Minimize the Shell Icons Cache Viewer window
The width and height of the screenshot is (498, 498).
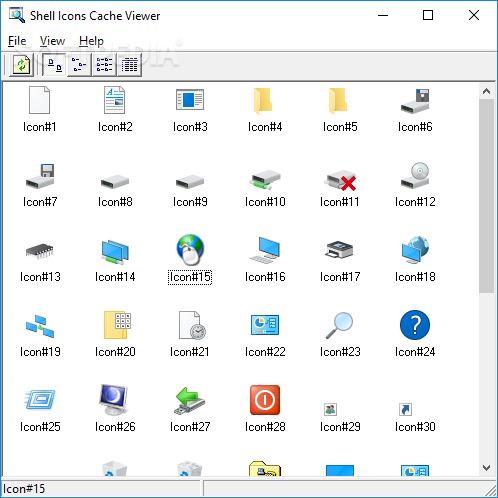pos(383,15)
